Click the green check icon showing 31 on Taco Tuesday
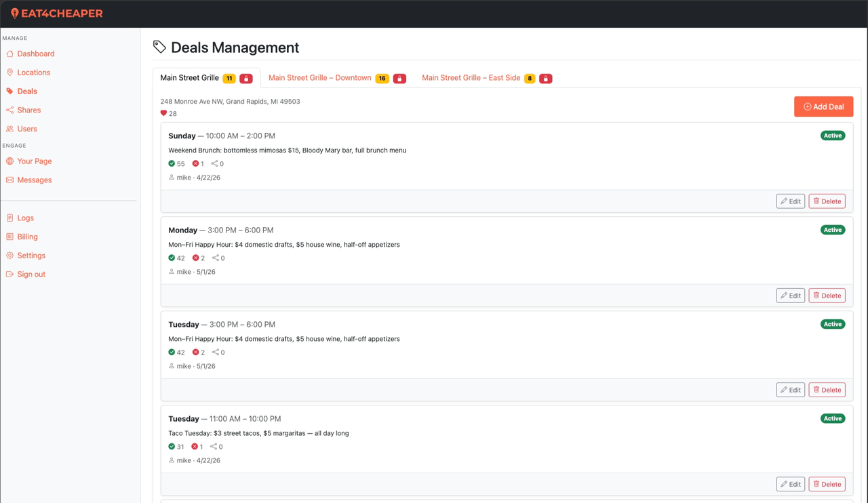The width and height of the screenshot is (868, 503). click(x=172, y=446)
